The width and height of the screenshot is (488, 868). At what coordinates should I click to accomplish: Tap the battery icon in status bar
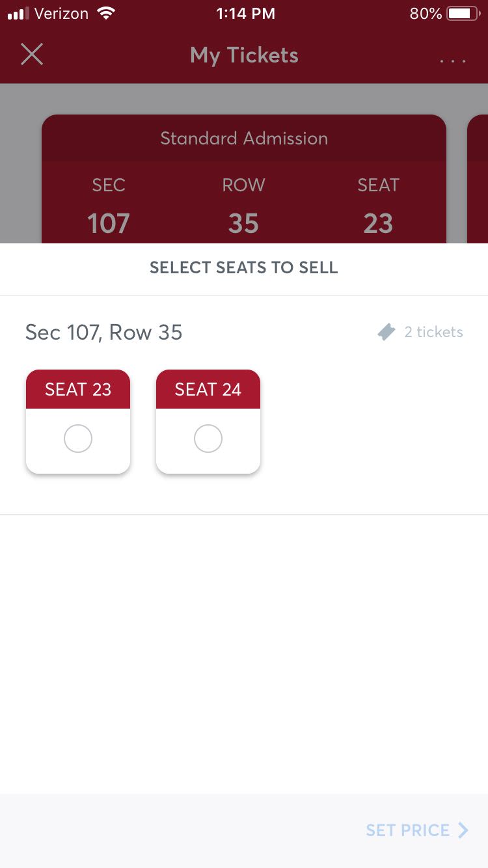(x=463, y=14)
